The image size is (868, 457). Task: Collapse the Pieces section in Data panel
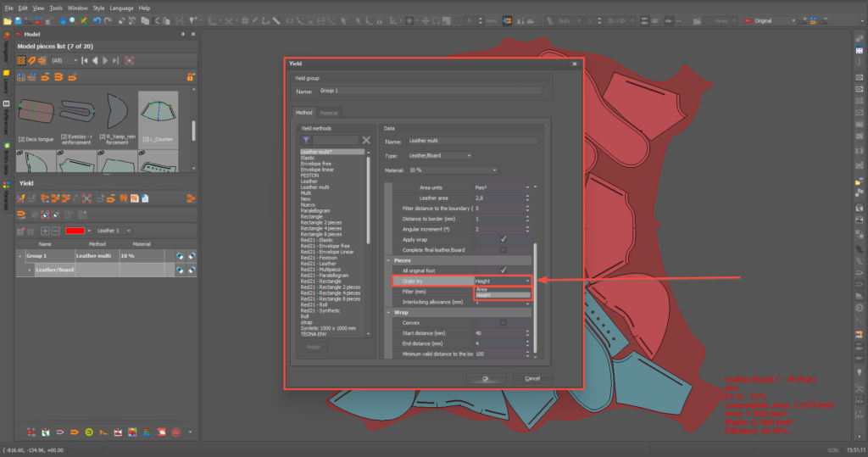point(387,260)
